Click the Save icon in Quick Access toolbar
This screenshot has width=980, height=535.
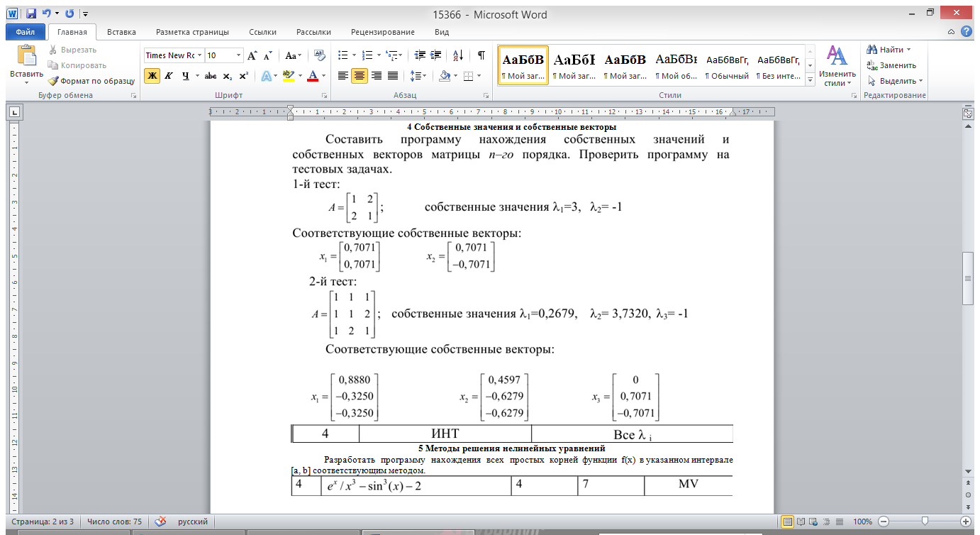tap(31, 13)
